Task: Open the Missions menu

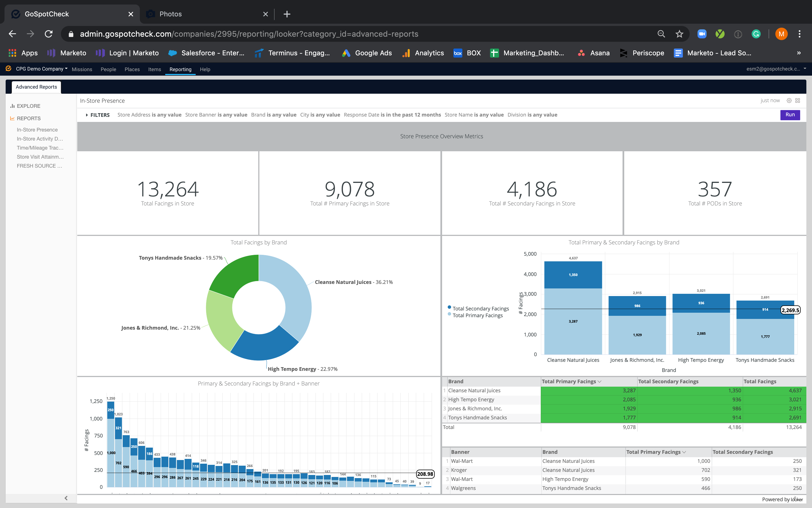Action: (x=82, y=69)
